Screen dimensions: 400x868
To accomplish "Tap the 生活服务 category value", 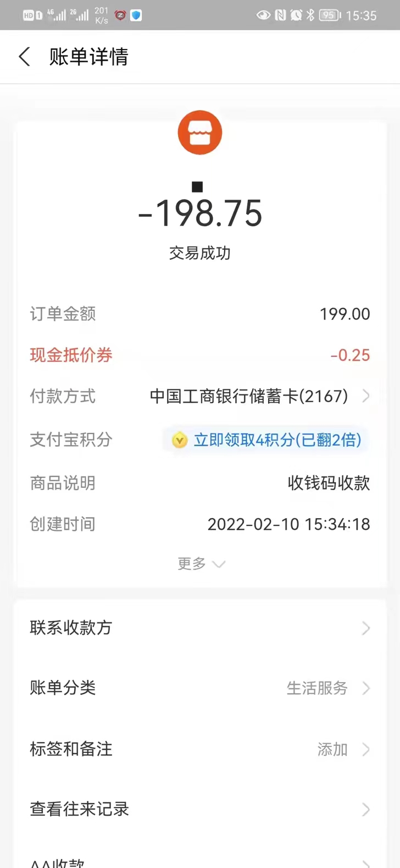I will pyautogui.click(x=317, y=688).
